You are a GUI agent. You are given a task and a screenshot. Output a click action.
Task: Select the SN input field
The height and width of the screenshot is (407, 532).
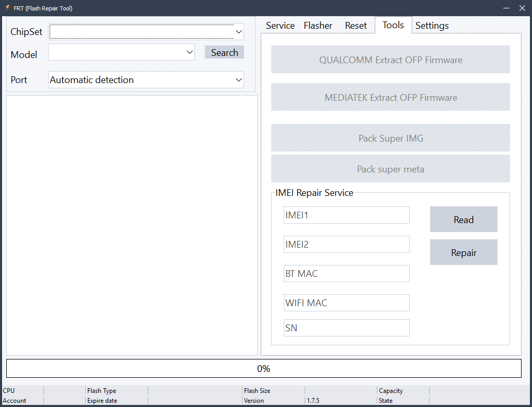click(346, 328)
